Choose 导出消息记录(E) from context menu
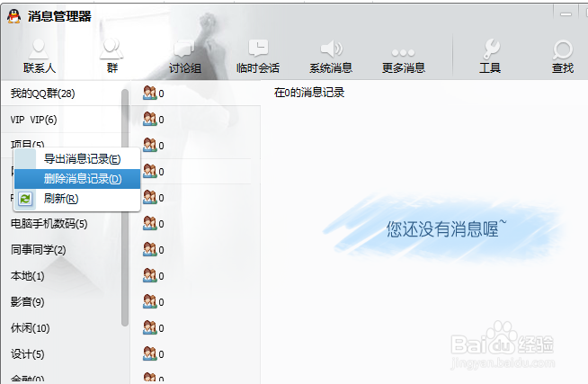 (77, 159)
